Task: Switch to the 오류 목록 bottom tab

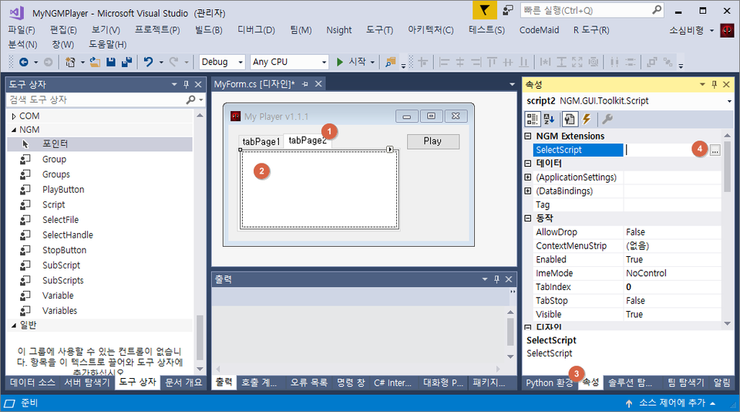Action: click(308, 382)
